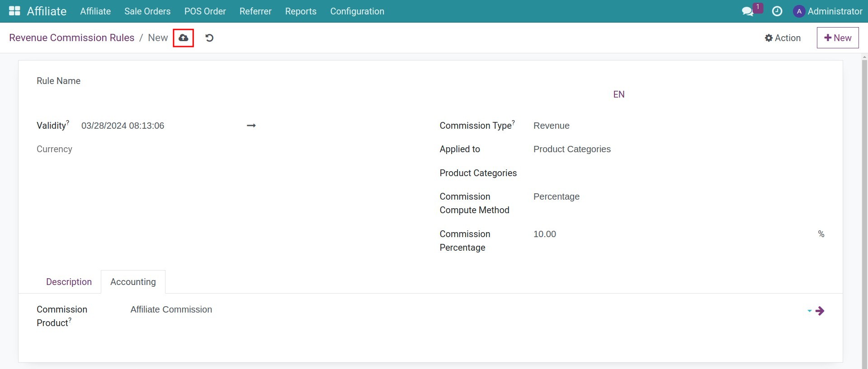This screenshot has width=868, height=369.
Task: Open the POS Order menu
Action: click(x=205, y=11)
